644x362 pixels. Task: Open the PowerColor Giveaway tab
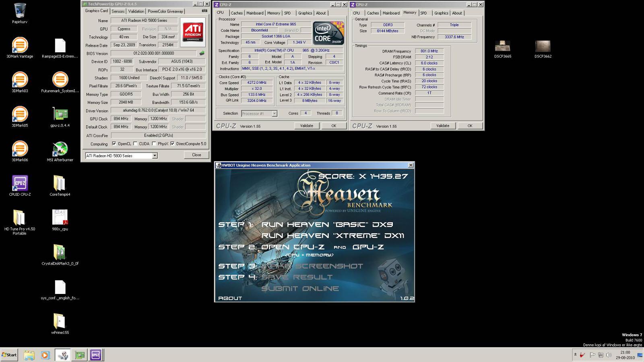[165, 11]
